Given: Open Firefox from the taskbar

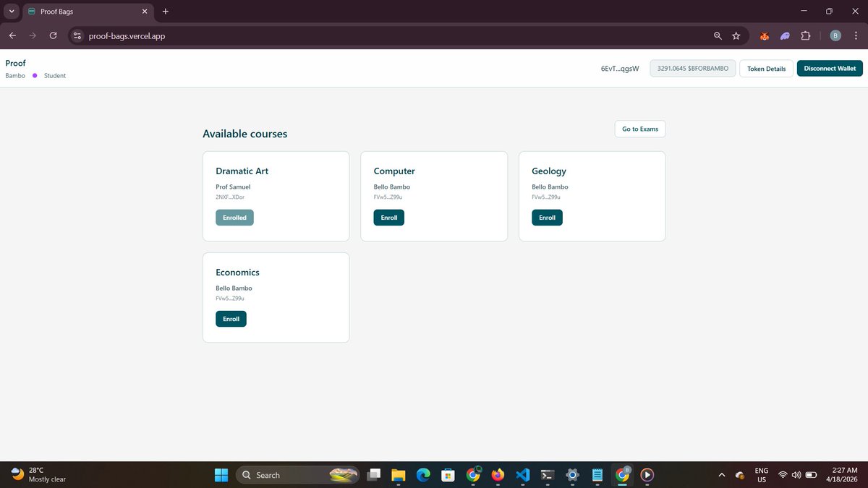Looking at the screenshot, I should pos(498,475).
